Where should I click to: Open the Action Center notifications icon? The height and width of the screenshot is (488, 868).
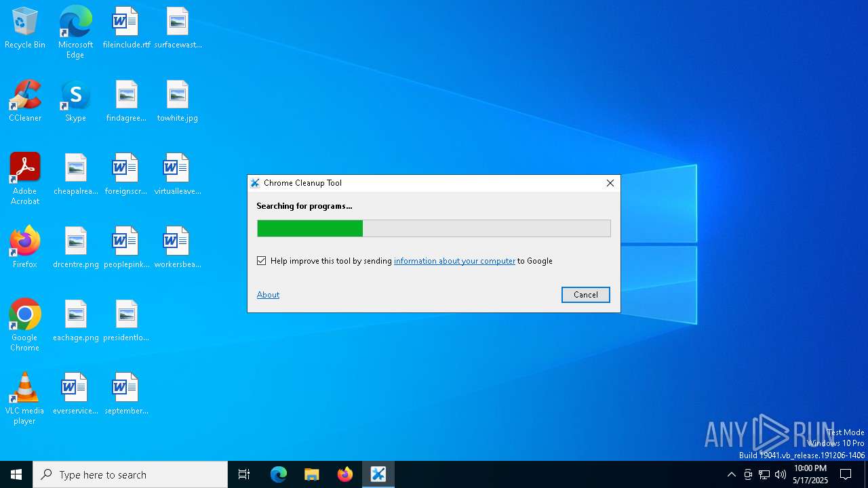tap(846, 474)
